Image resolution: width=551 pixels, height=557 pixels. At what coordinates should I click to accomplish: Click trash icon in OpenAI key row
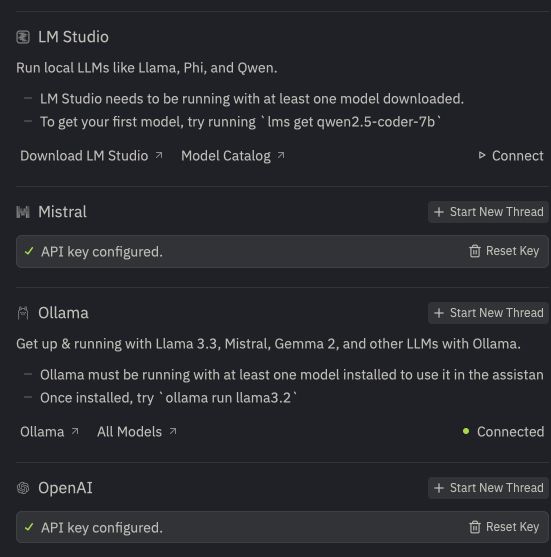pyautogui.click(x=475, y=527)
